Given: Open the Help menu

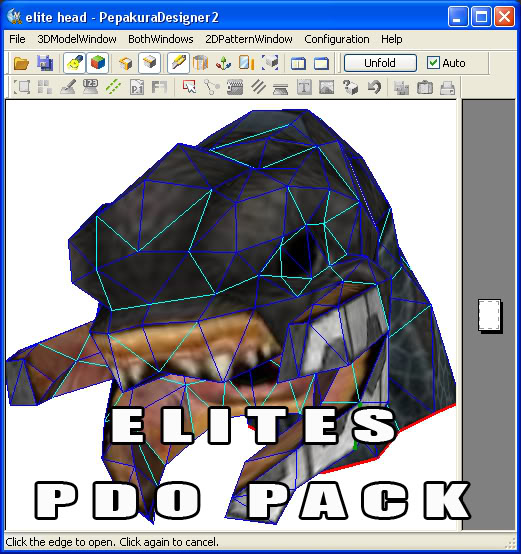Looking at the screenshot, I should coord(391,39).
